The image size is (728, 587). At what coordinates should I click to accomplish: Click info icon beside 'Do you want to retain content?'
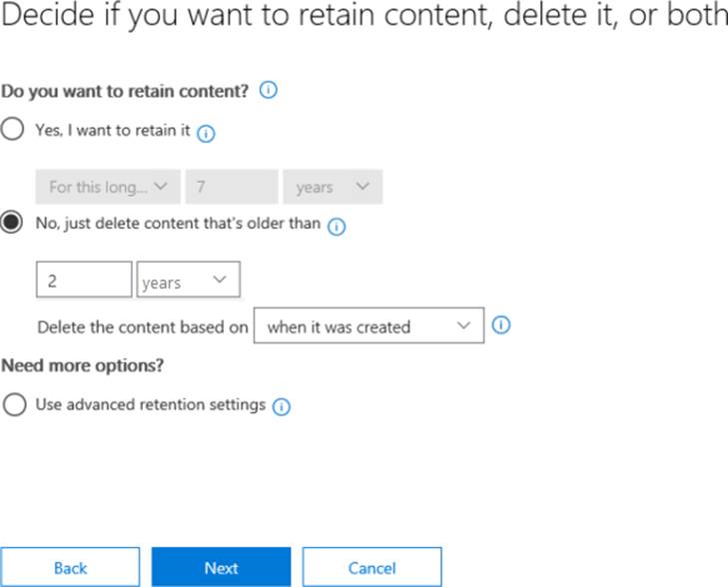(268, 91)
